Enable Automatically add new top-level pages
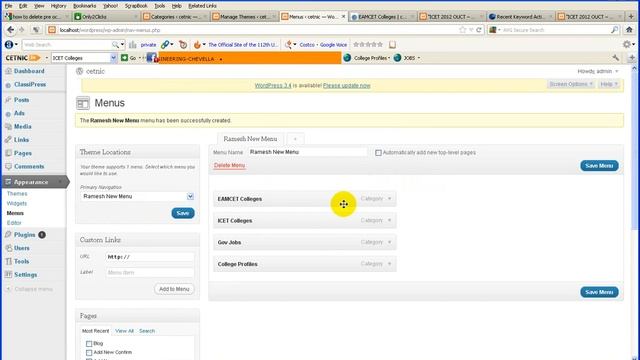This screenshot has width=640, height=360. (x=378, y=153)
